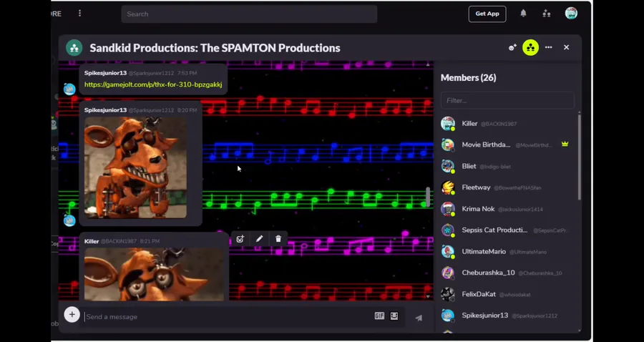Open the gamejolt thx-for-310 link
Viewport: 644px width, 342px height.
153,84
